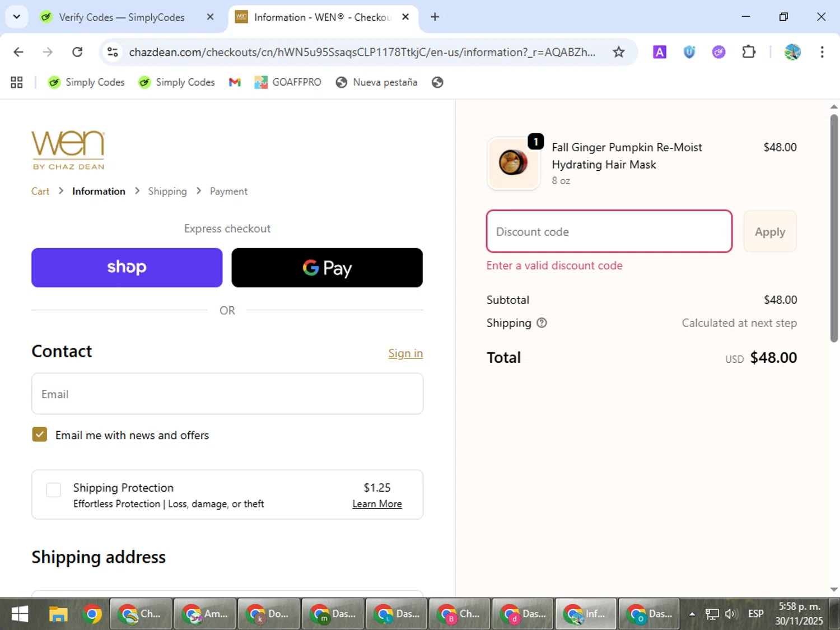
Task: Open a new browser tab
Action: click(x=435, y=17)
